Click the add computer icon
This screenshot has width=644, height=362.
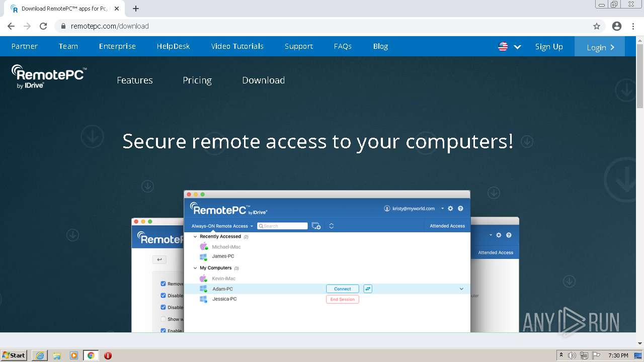click(316, 226)
